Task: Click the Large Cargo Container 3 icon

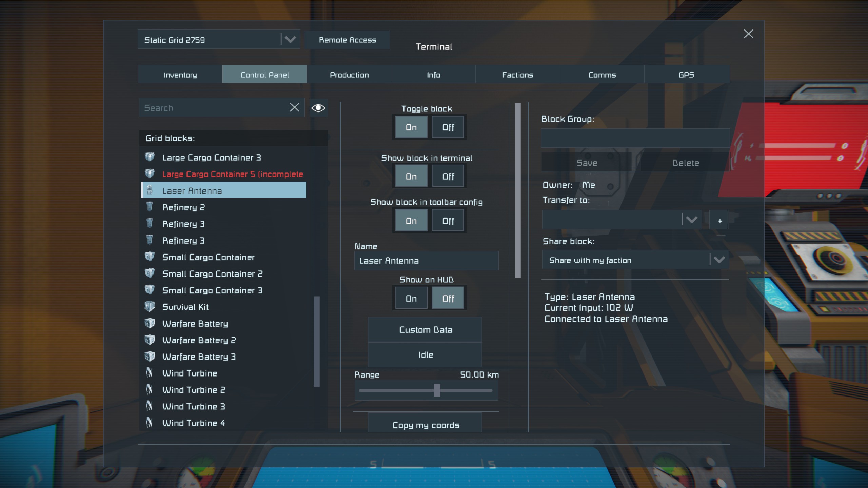Action: (x=150, y=157)
